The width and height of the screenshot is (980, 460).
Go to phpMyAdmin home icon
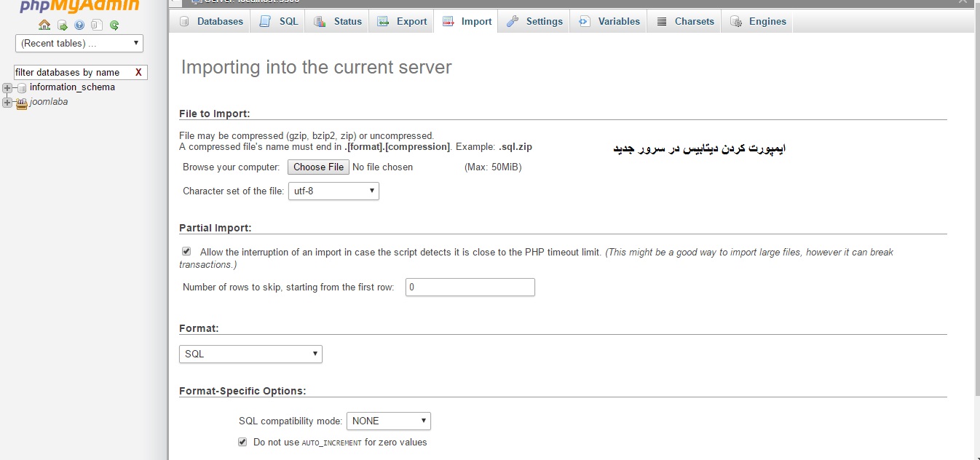tap(44, 25)
